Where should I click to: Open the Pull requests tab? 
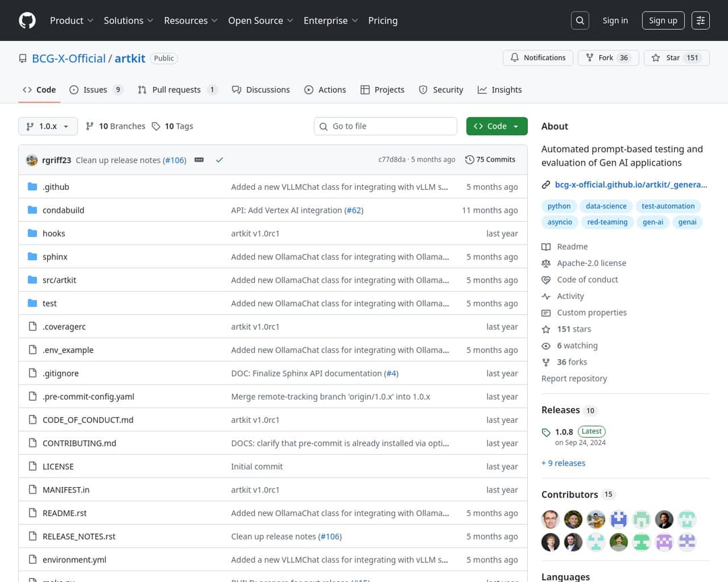point(176,90)
